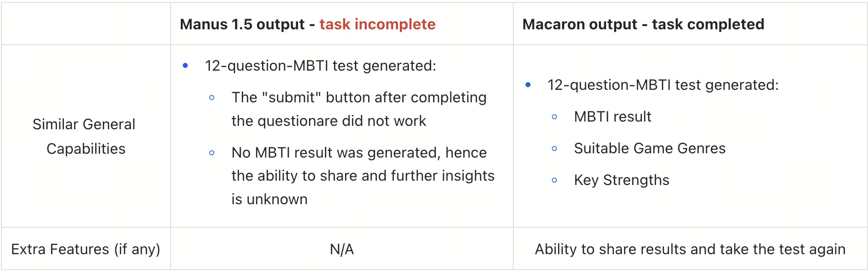Select the "Suitable Game Genres" list item
The width and height of the screenshot is (868, 271).
(x=649, y=148)
